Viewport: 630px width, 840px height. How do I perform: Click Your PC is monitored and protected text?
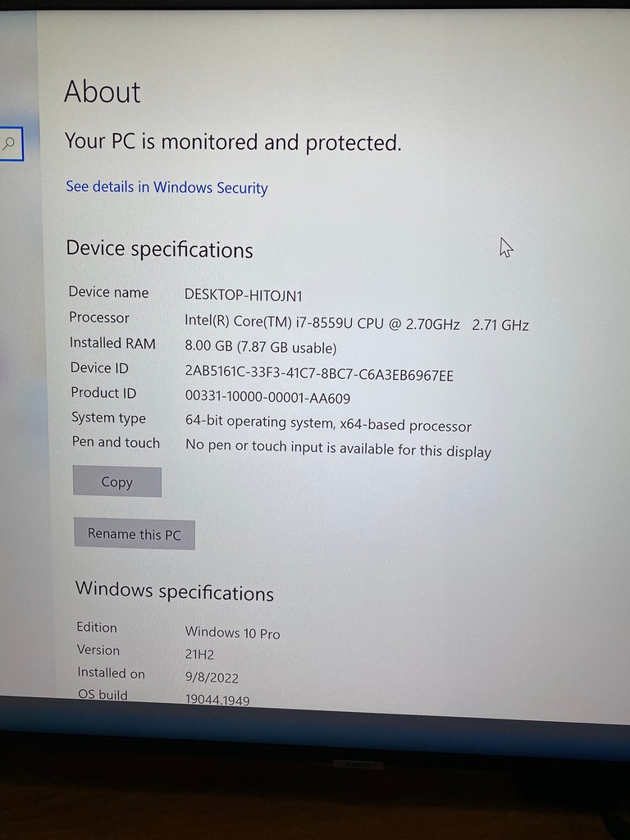click(x=233, y=142)
